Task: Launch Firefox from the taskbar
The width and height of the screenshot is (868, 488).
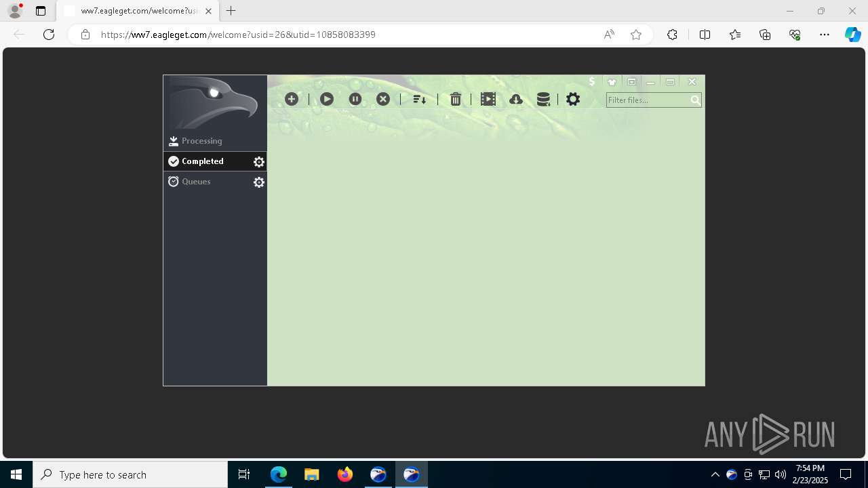Action: coord(345,474)
